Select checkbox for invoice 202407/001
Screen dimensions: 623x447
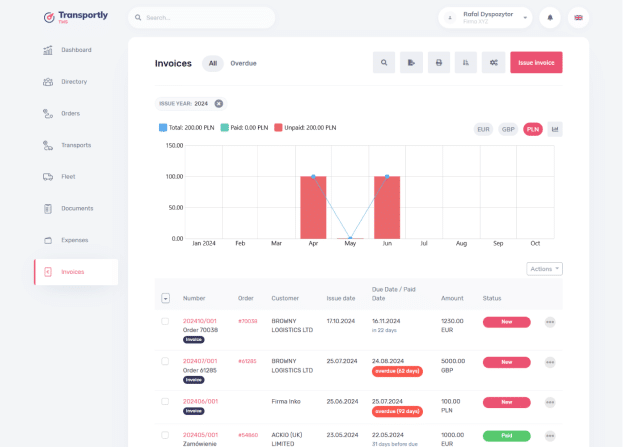tap(165, 361)
